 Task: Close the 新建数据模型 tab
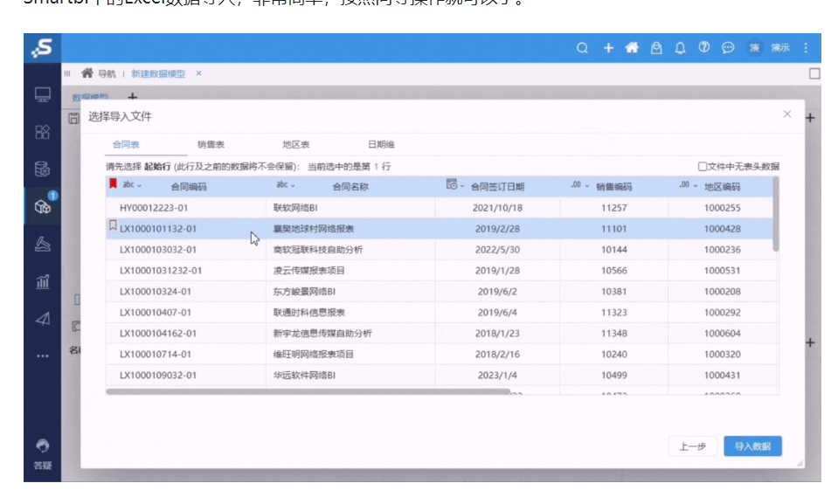[198, 73]
